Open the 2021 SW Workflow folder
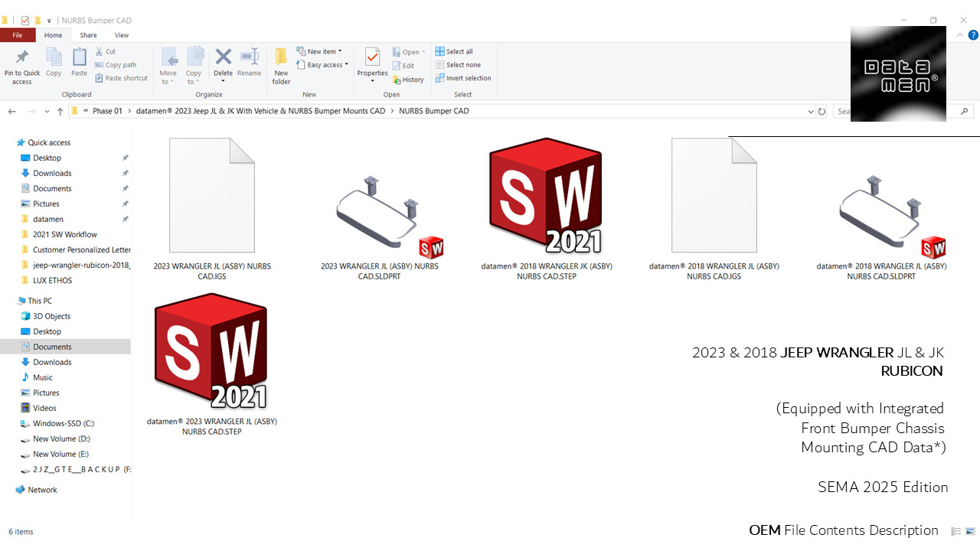 coord(65,234)
